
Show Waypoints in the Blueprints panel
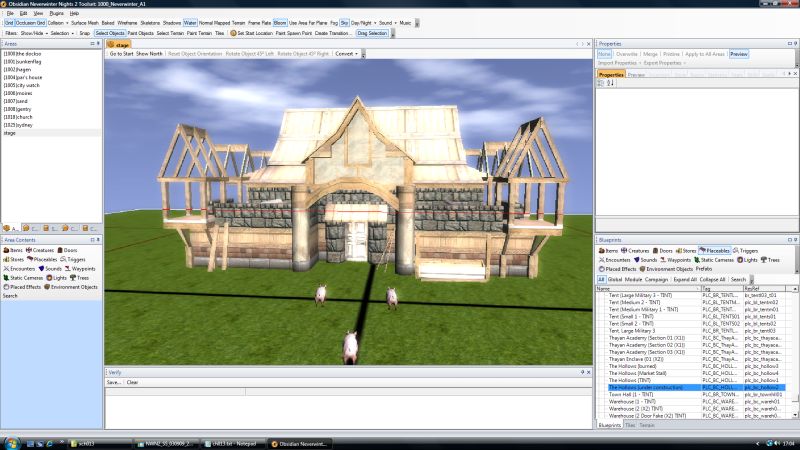coord(675,260)
